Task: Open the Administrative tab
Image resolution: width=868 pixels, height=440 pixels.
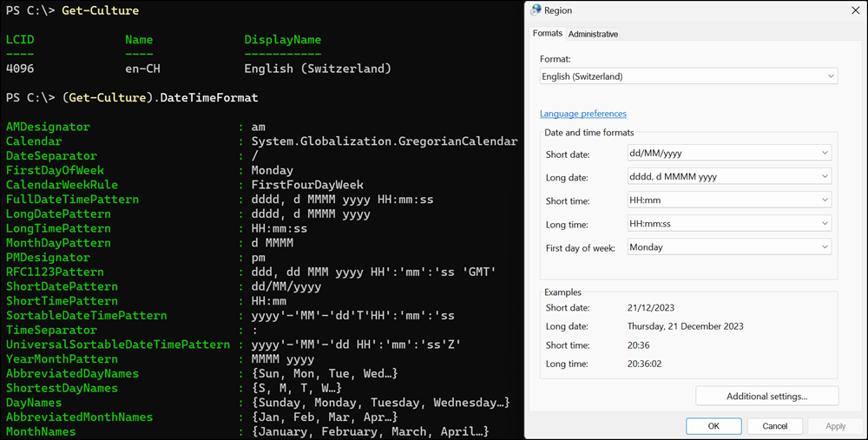Action: tap(593, 34)
